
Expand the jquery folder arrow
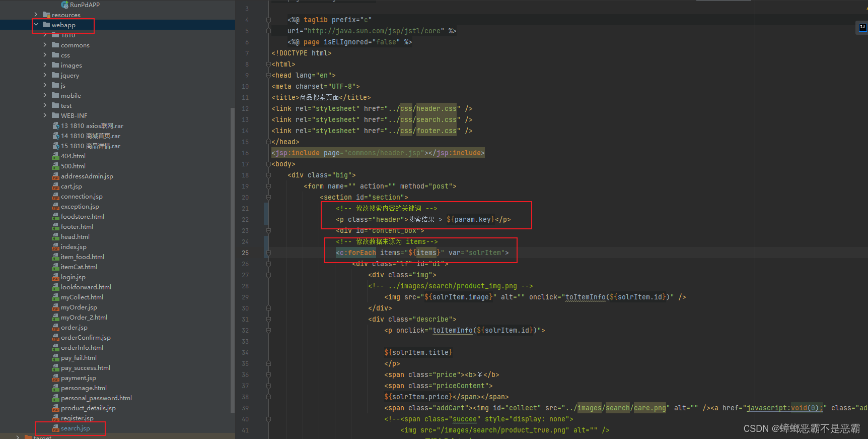tap(45, 75)
